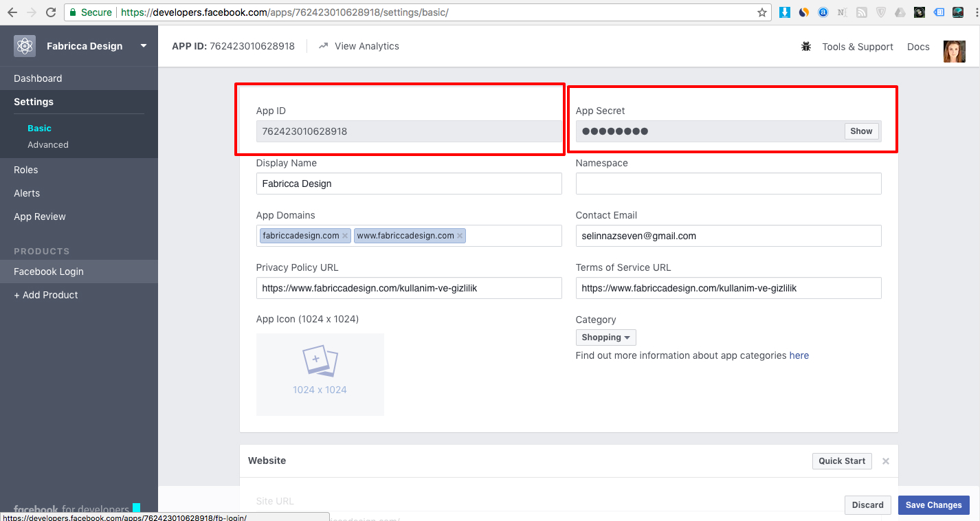The image size is (980, 521).
Task: Click the bookmark star in address bar
Action: click(x=761, y=12)
